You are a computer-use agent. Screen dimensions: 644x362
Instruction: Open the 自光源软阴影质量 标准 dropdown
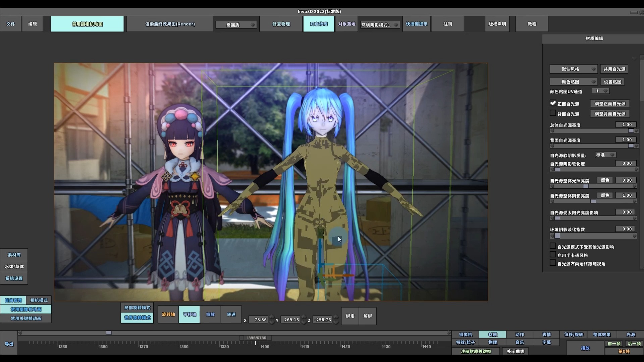pos(605,155)
